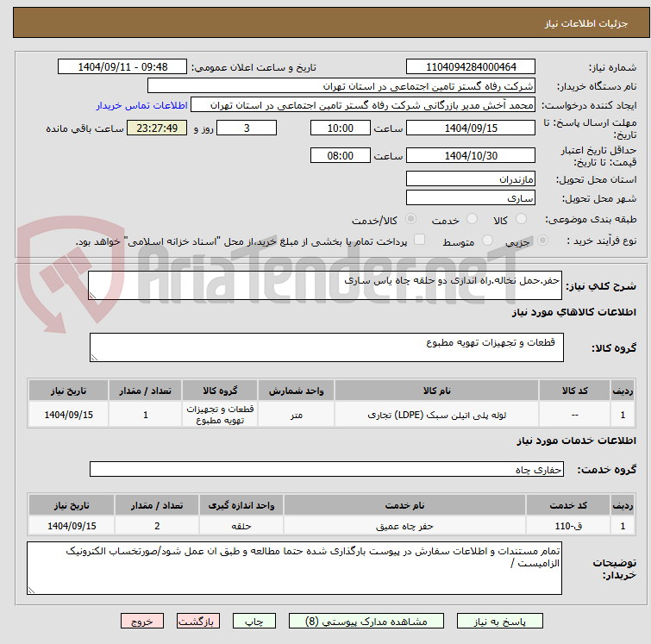651x644 pixels.
Task: Select the جزیی purchase type radio
Action: [542, 241]
